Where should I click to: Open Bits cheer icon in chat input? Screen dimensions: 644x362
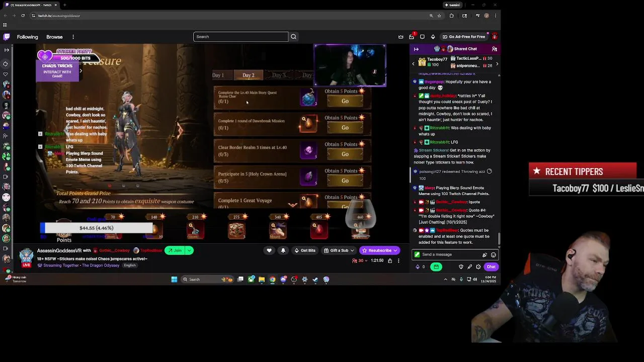tap(485, 254)
